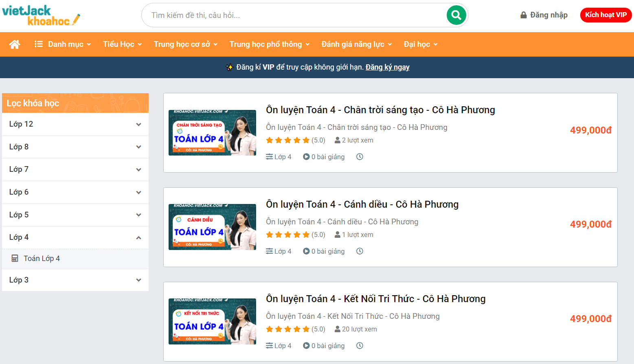Click calculator icon beside Toán Lớp 4
This screenshot has width=634, height=364.
tap(15, 258)
